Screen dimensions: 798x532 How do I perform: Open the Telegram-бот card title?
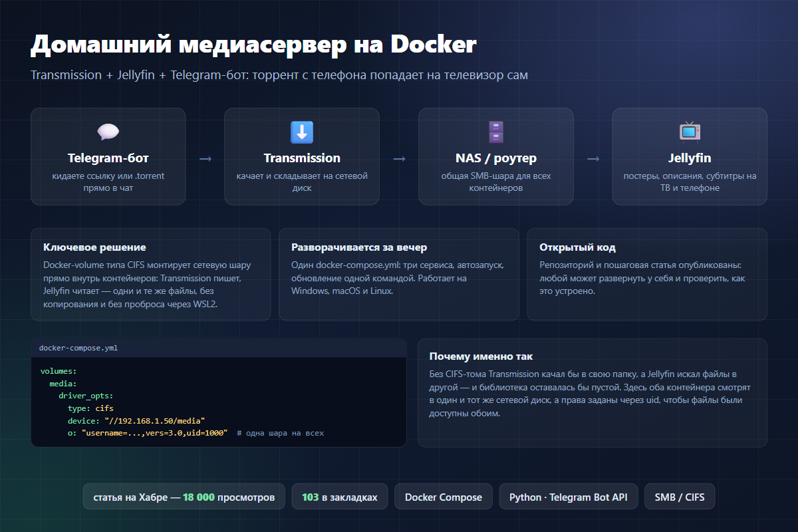(108, 158)
